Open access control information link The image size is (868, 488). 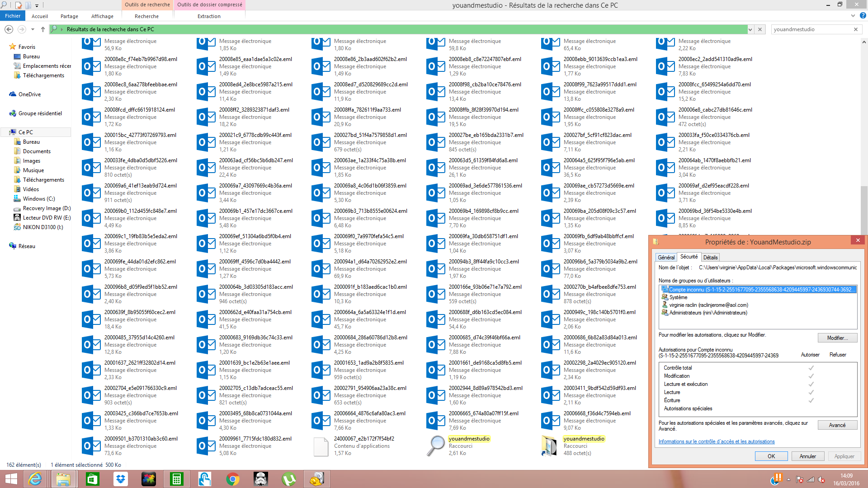pyautogui.click(x=717, y=442)
